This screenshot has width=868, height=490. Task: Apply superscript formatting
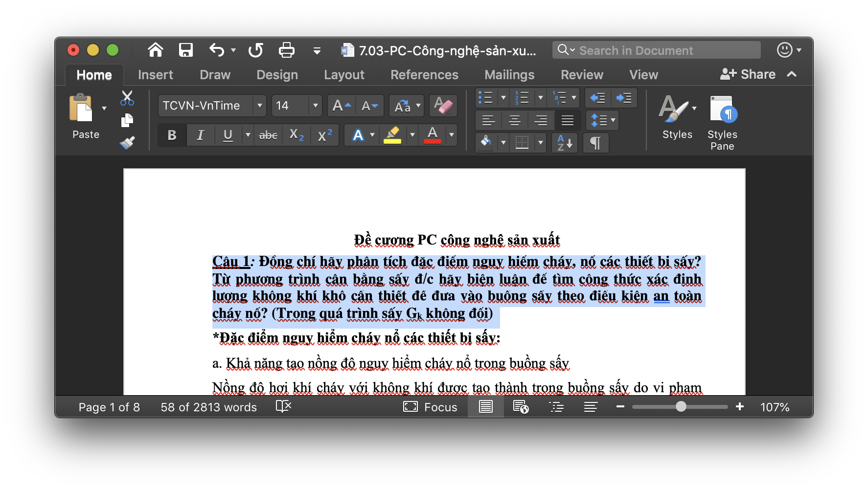tap(324, 135)
